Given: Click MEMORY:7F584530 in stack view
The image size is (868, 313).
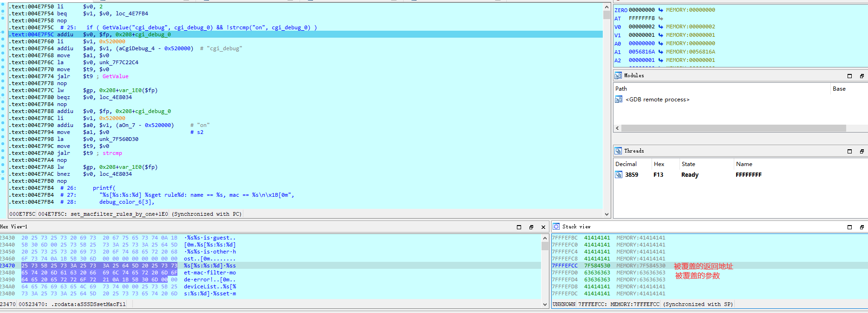Looking at the screenshot, I should [x=641, y=266].
